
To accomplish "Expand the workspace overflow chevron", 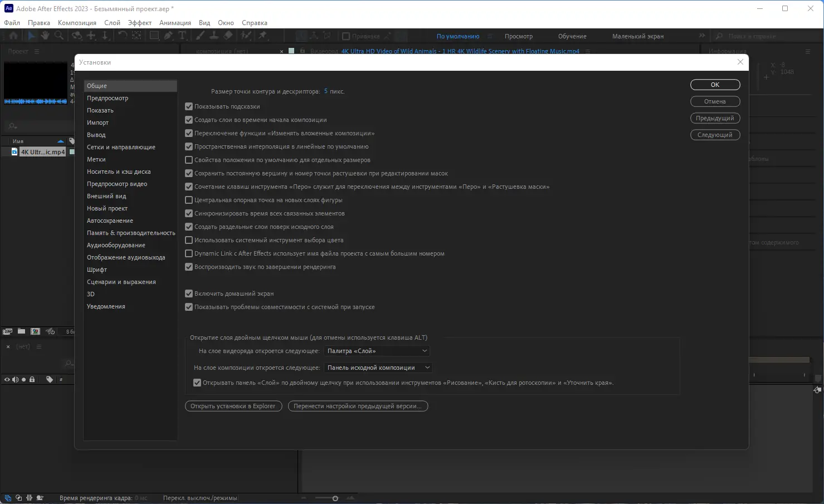I will 702,36.
